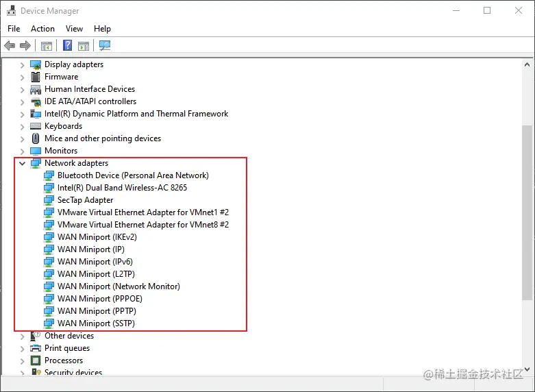Select VMware Virtual Ethernet Adapter for VMnet1 #2

coord(143,212)
